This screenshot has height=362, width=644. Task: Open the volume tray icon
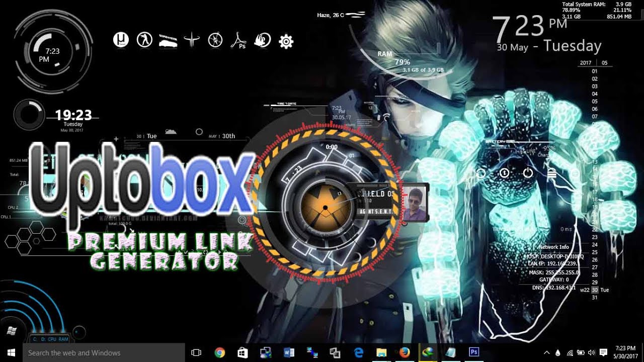pyautogui.click(x=591, y=352)
